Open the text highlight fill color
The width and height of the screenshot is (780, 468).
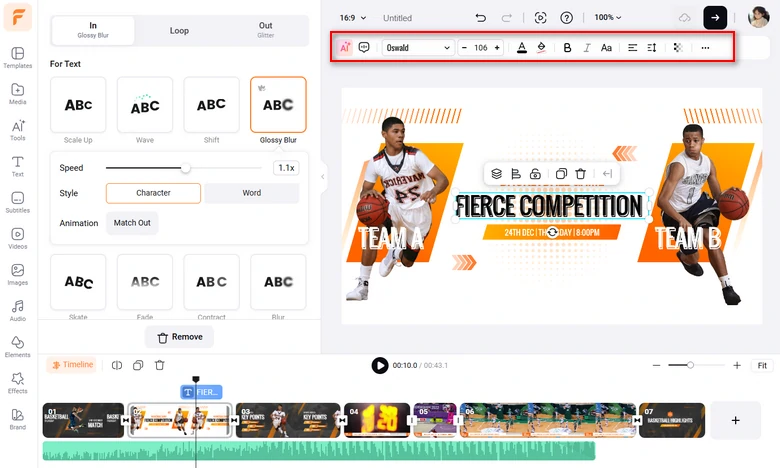coord(541,48)
